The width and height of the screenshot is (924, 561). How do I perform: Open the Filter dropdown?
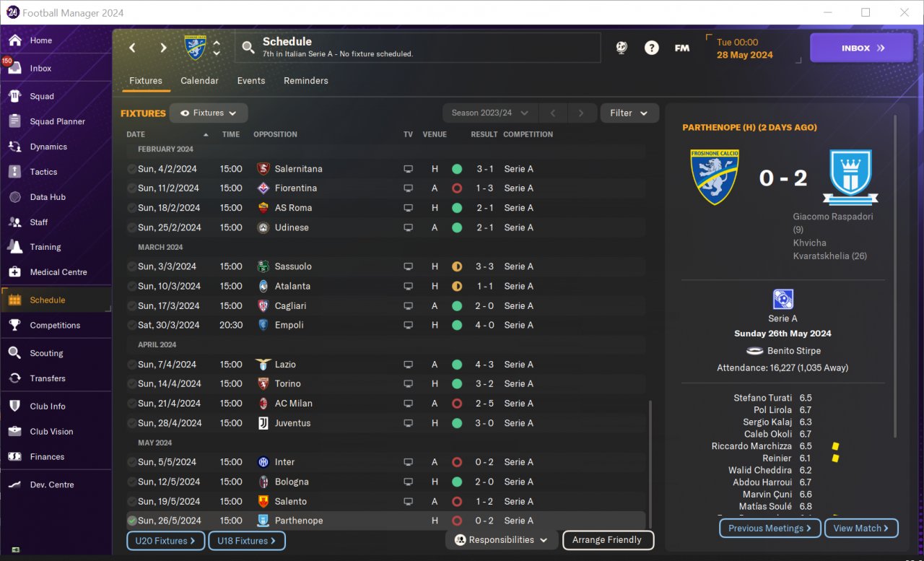tap(629, 113)
